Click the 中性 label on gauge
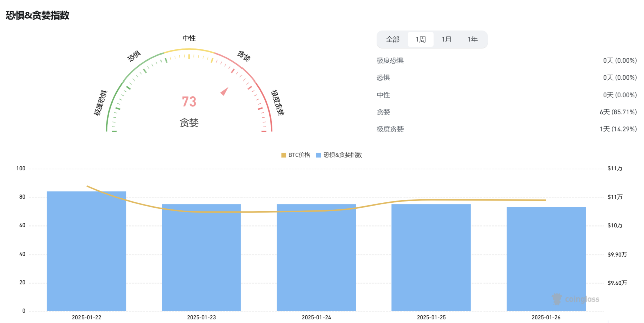The width and height of the screenshot is (644, 323). point(189,38)
